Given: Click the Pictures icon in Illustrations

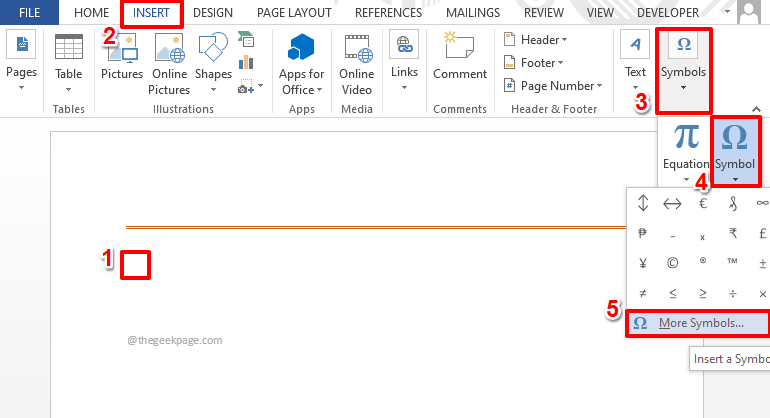Looking at the screenshot, I should tap(122, 48).
